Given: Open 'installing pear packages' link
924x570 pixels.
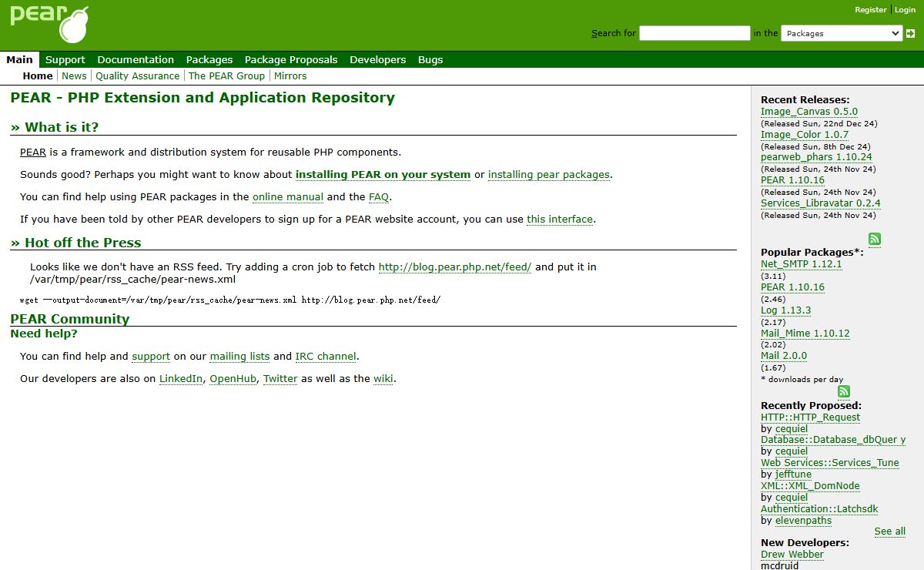Looking at the screenshot, I should click(549, 174).
